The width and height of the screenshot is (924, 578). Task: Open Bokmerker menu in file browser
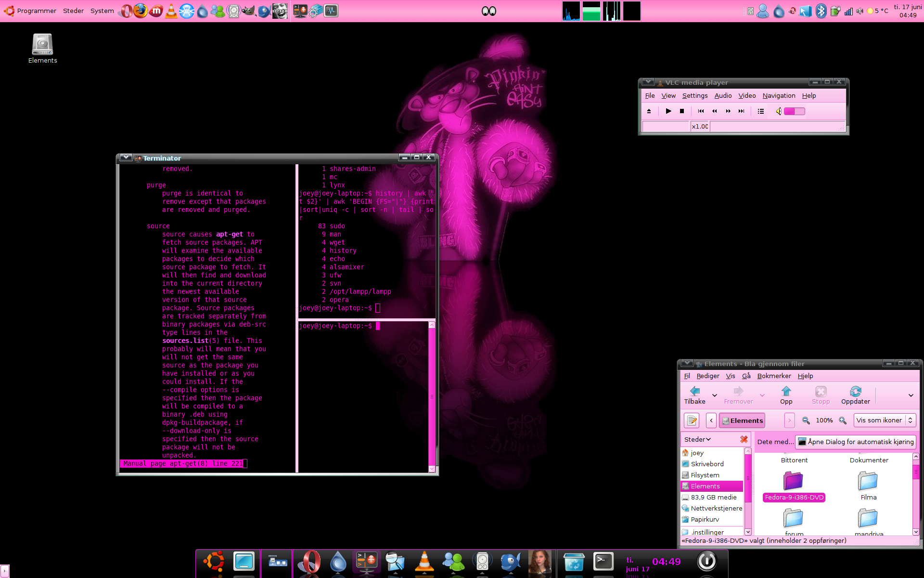click(774, 376)
